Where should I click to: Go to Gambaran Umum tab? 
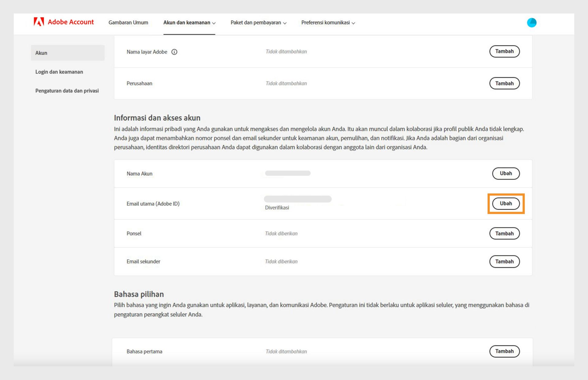click(128, 23)
